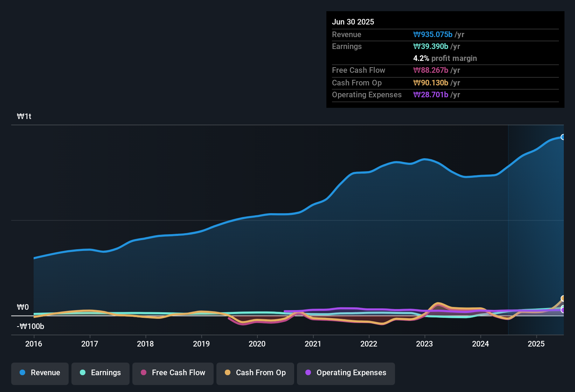Click the ₩935.075b revenue value
Image resolution: width=575 pixels, height=392 pixels.
point(433,35)
